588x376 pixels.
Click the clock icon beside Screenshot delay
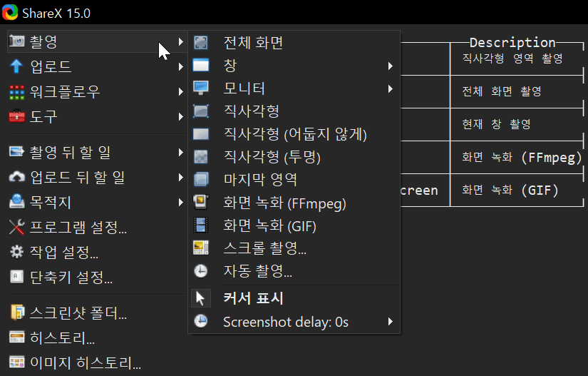[200, 321]
